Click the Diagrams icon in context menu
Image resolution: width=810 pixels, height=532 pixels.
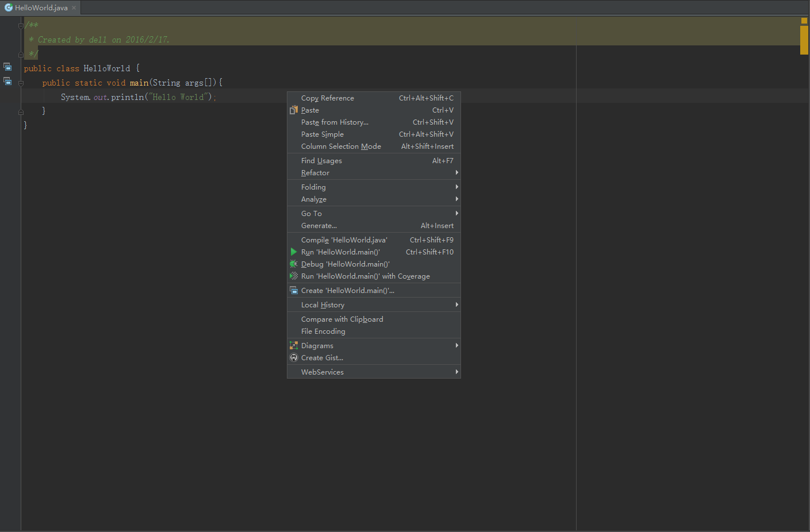(x=294, y=345)
